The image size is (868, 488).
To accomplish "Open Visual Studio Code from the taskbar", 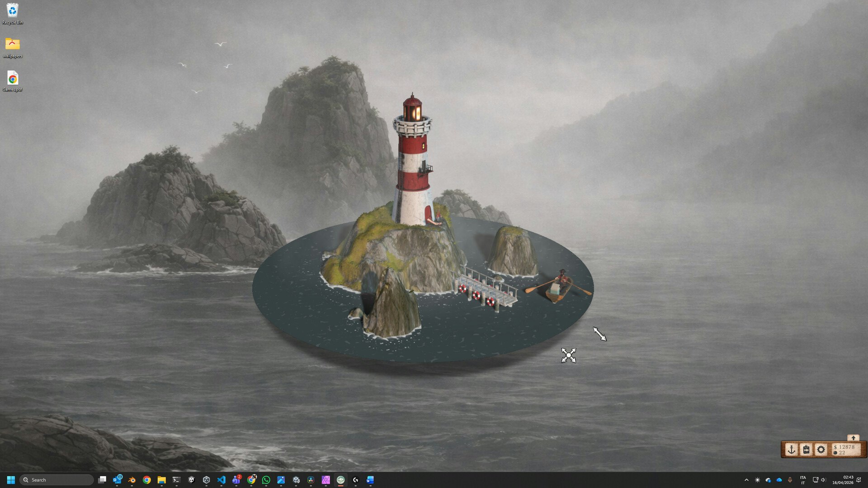I will (221, 480).
